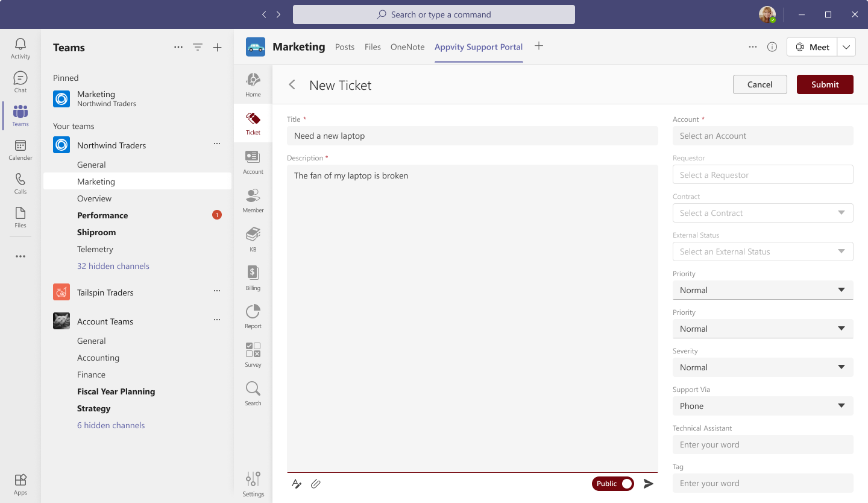The height and width of the screenshot is (503, 868).
Task: Open the Survey icon in sidebar
Action: (253, 355)
